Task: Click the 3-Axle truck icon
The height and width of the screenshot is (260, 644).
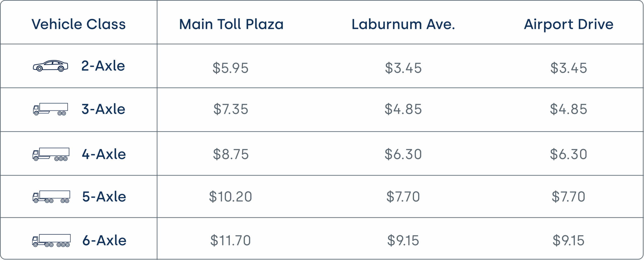Action: coord(50,109)
